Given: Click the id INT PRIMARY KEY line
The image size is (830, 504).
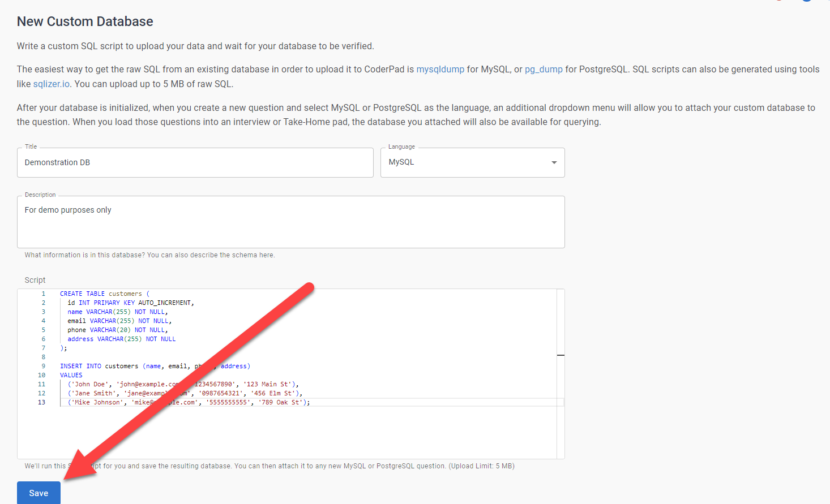Looking at the screenshot, I should [130, 303].
